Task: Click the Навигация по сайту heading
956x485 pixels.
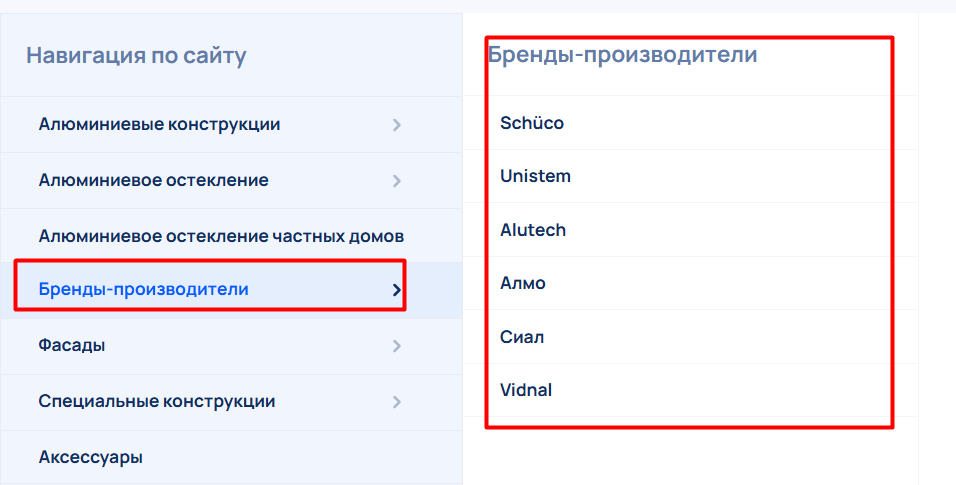Action: point(136,55)
